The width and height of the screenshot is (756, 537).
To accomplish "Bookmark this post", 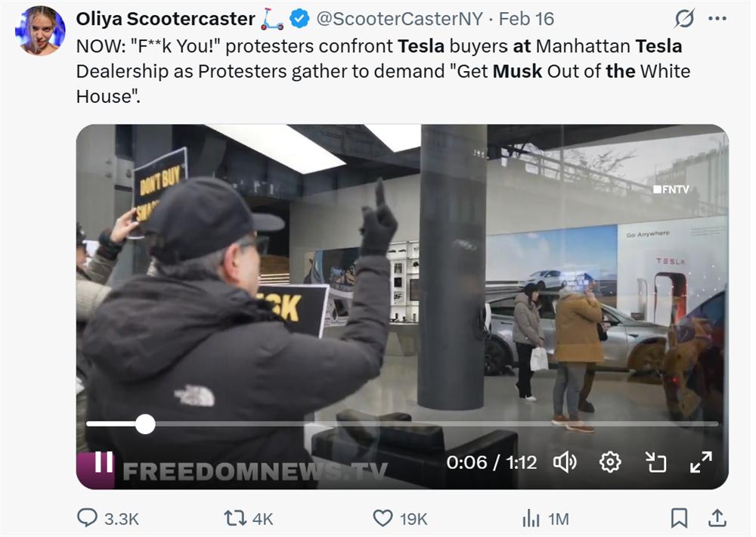I will point(679,518).
